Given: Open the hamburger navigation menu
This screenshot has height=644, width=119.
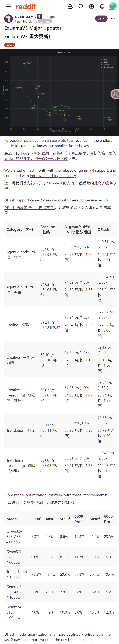Looking at the screenshot, I should (x=8, y=7).
